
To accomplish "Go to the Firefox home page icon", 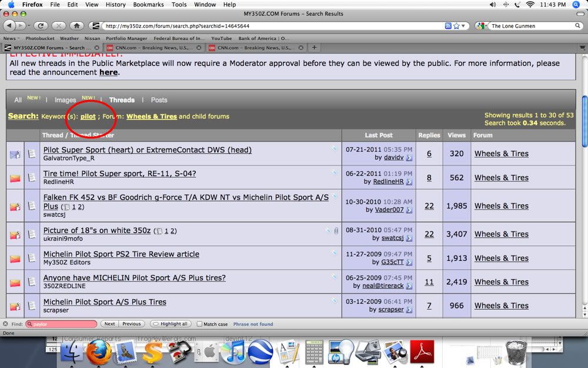I will tap(76, 26).
